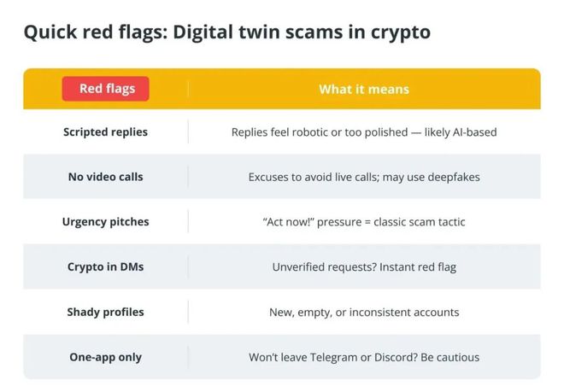Click 'Excuses to avoid live calls' description
Screen dimensions: 564x392
tap(314, 178)
